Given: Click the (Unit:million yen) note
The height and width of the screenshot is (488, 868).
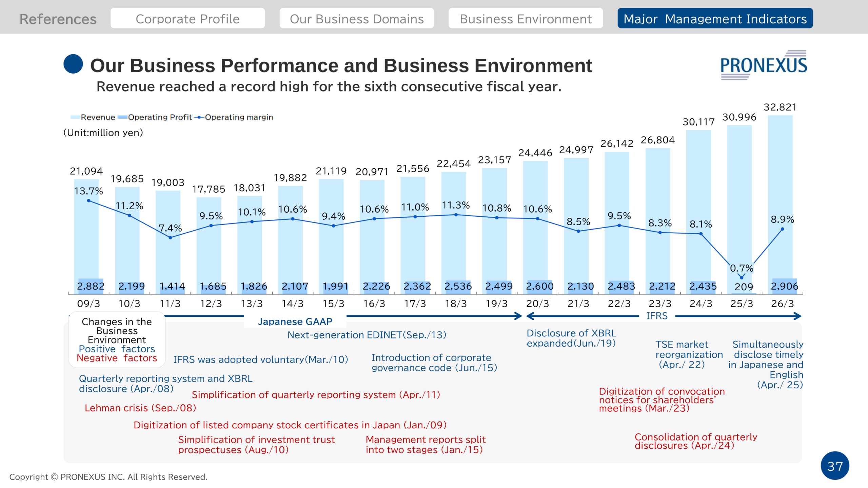Looking at the screenshot, I should 103,133.
